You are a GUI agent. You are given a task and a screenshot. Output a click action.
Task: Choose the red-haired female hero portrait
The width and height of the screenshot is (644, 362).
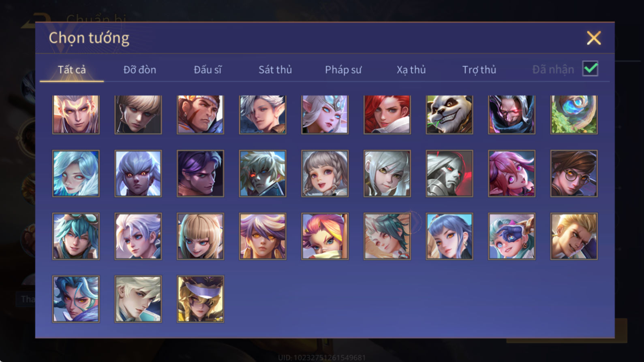387,115
